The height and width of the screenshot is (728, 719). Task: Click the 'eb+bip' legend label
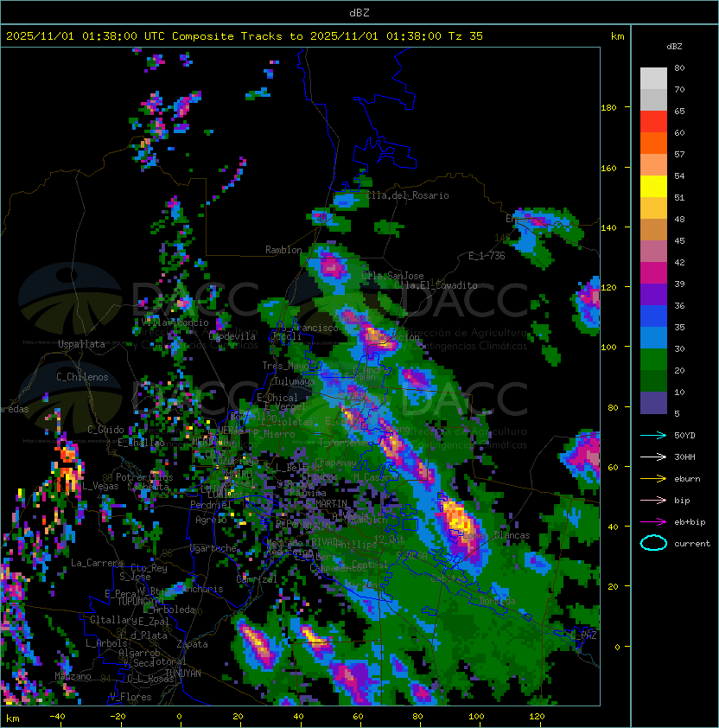[690, 522]
